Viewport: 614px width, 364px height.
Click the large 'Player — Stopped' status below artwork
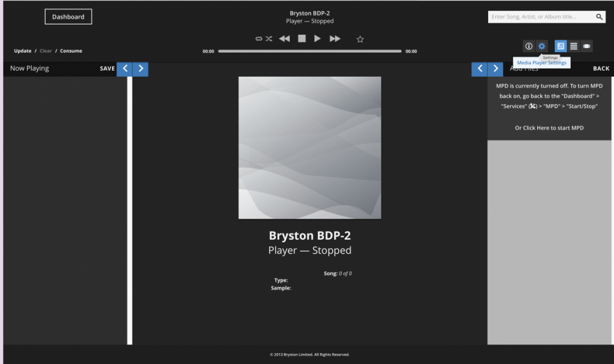click(x=310, y=251)
